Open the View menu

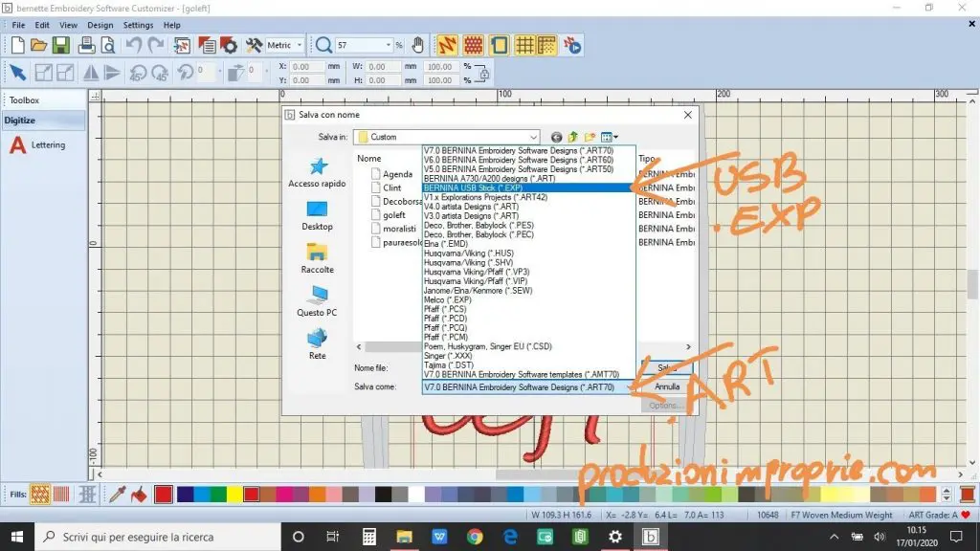click(68, 25)
